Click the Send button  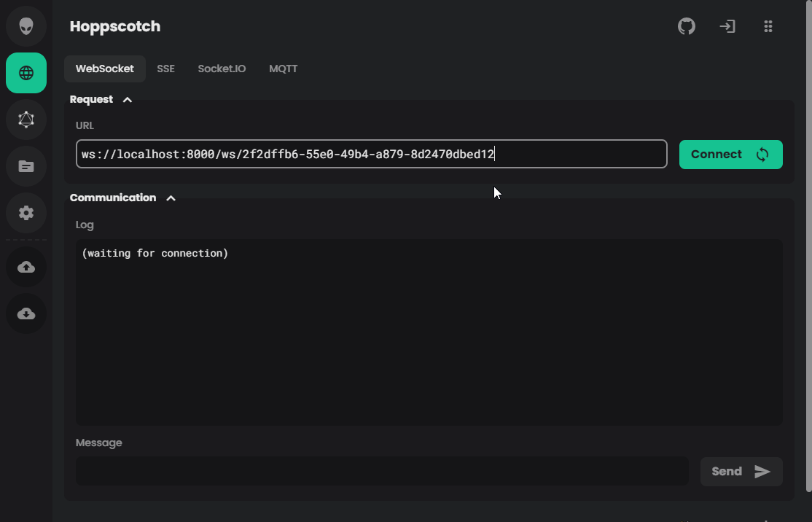pos(741,471)
